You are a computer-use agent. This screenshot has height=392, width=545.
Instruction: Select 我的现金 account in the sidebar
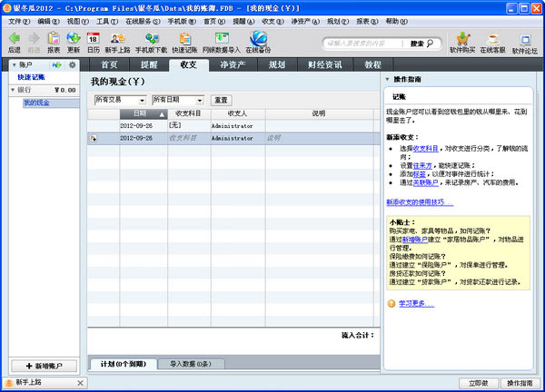[36, 103]
